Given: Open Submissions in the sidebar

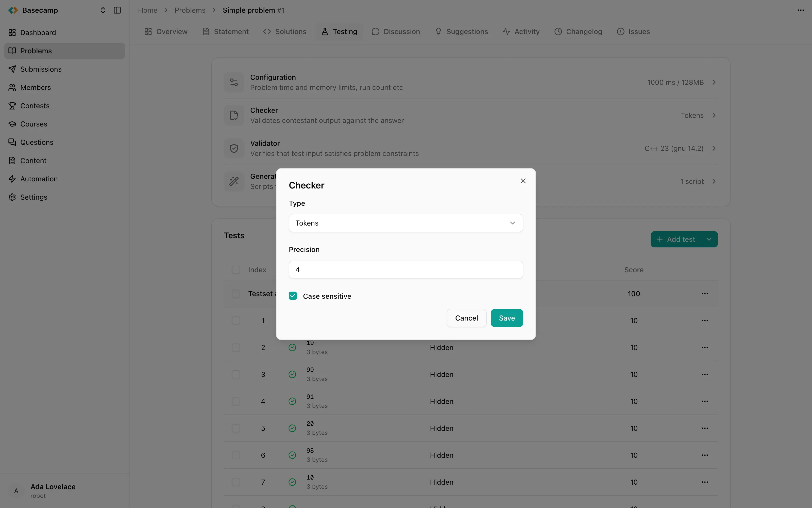Looking at the screenshot, I should 65,69.
